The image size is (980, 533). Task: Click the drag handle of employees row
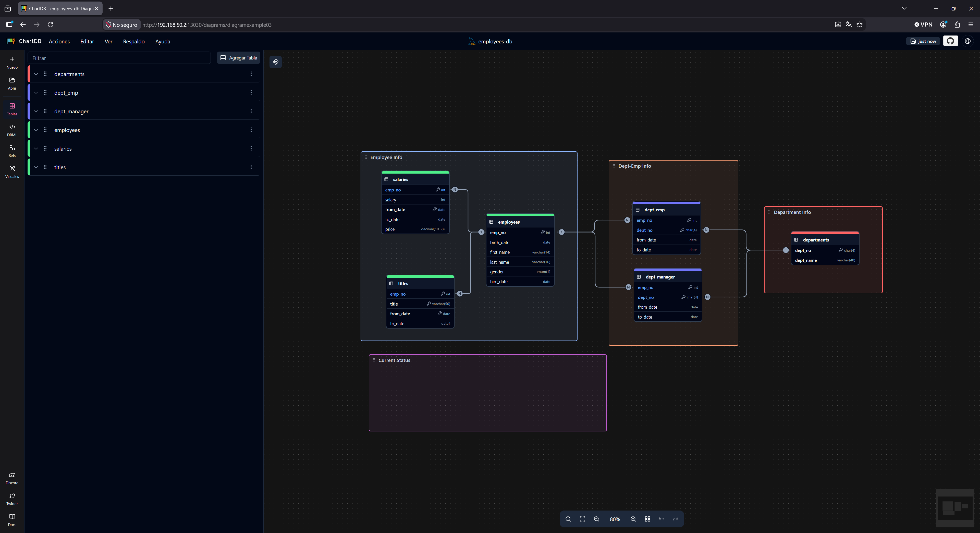point(45,130)
